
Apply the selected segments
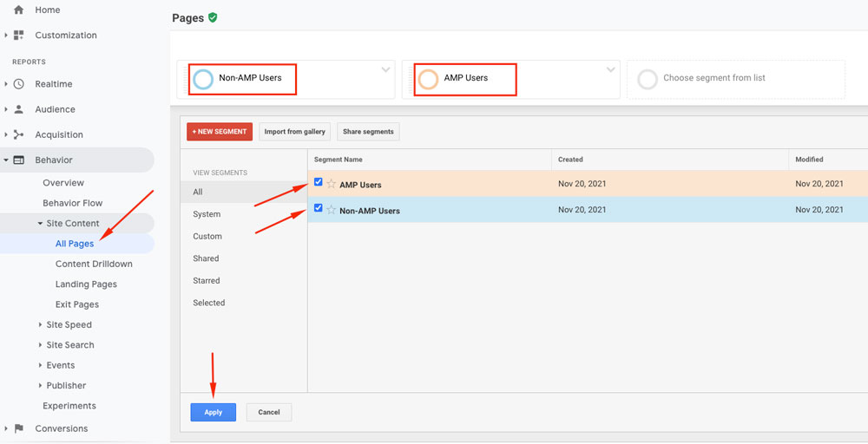point(214,413)
